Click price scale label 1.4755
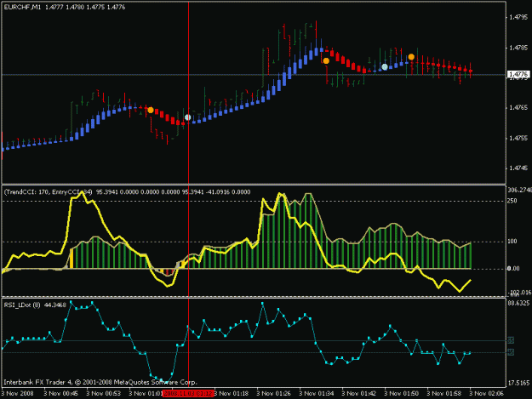The width and height of the screenshot is (532, 399). (x=518, y=139)
